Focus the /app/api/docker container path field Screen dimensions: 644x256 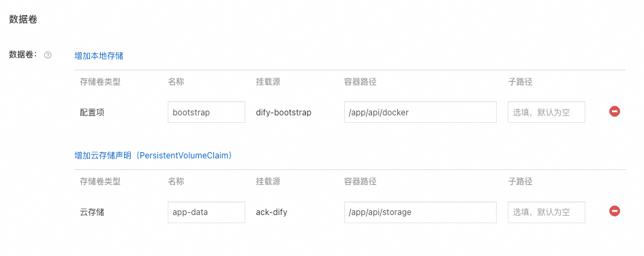coord(420,112)
